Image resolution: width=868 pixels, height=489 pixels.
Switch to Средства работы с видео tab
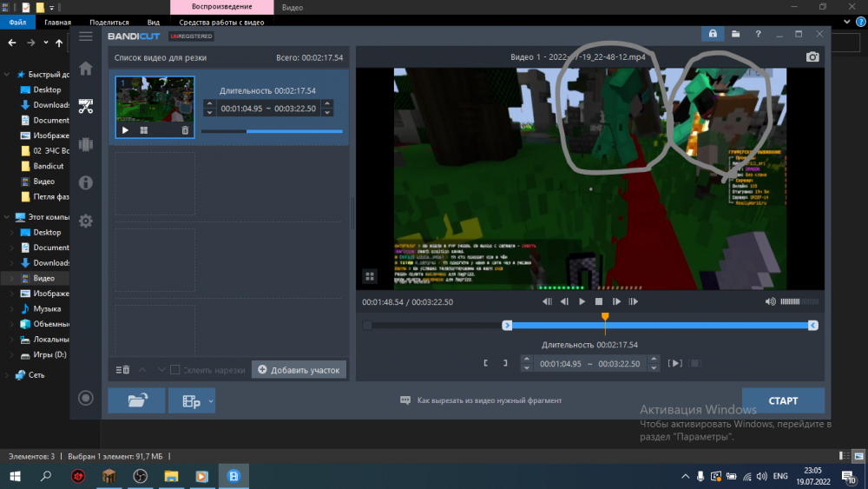pyautogui.click(x=221, y=23)
